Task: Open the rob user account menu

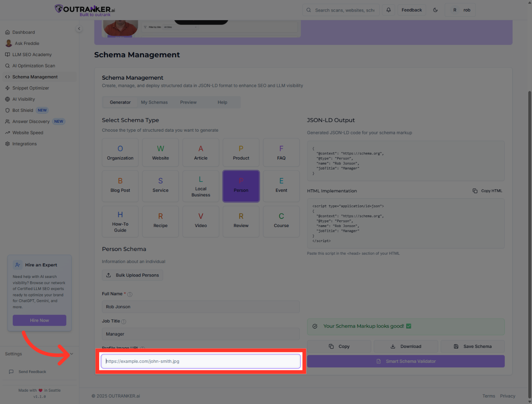Action: (460, 10)
